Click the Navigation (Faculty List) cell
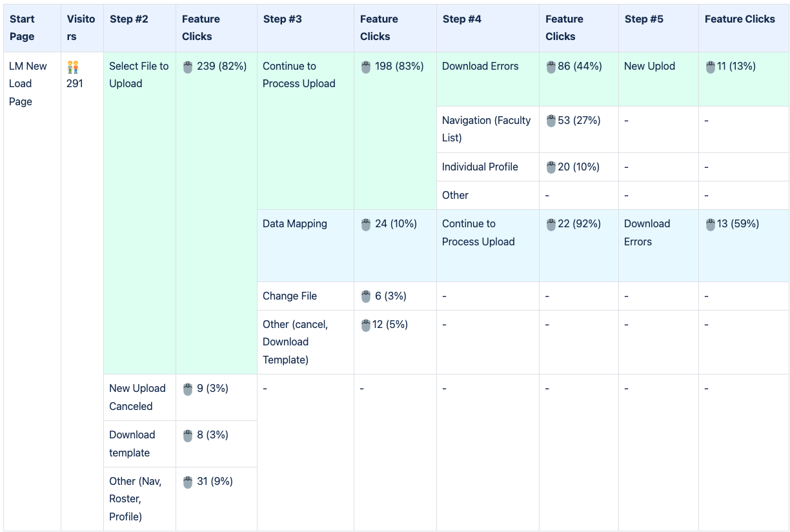Image resolution: width=790 pixels, height=532 pixels. click(x=486, y=128)
